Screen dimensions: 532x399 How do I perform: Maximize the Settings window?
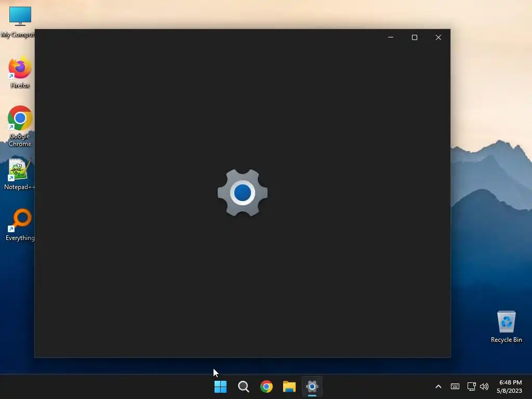pyautogui.click(x=415, y=37)
